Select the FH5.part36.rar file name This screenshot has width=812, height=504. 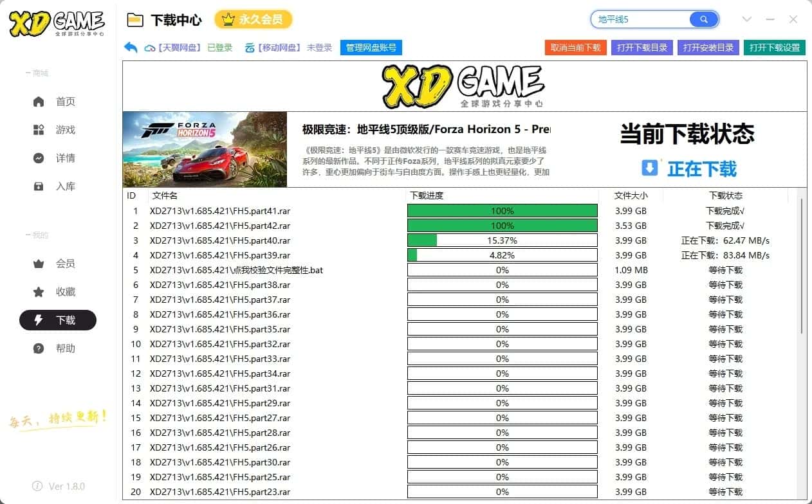220,314
